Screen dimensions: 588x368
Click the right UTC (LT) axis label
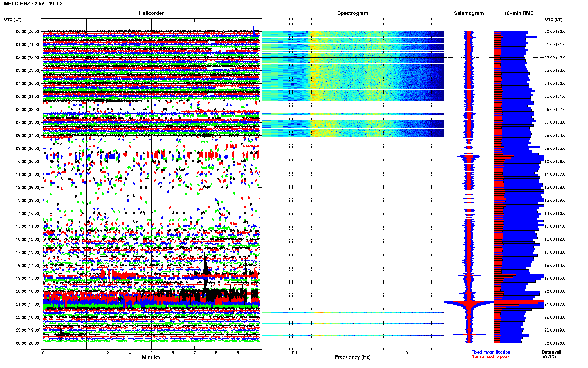[553, 19]
